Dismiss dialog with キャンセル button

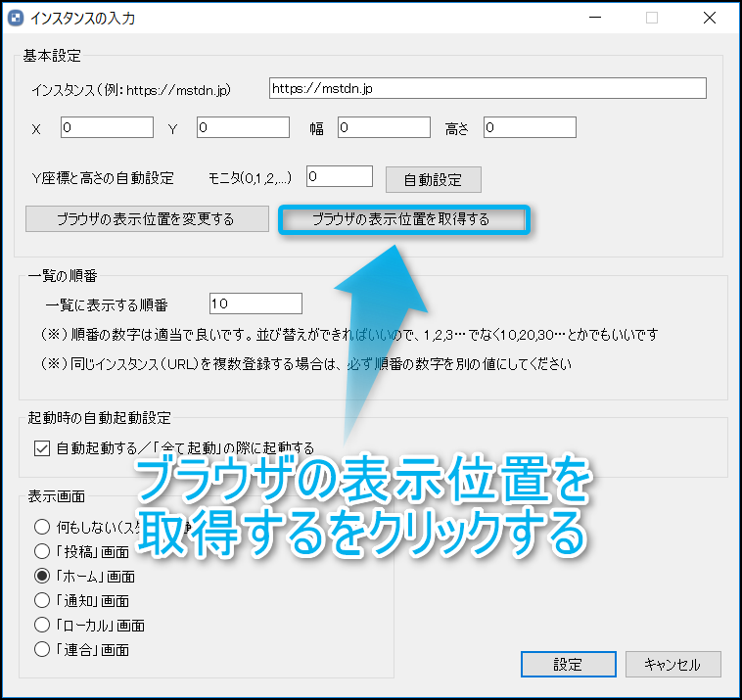pyautogui.click(x=672, y=664)
